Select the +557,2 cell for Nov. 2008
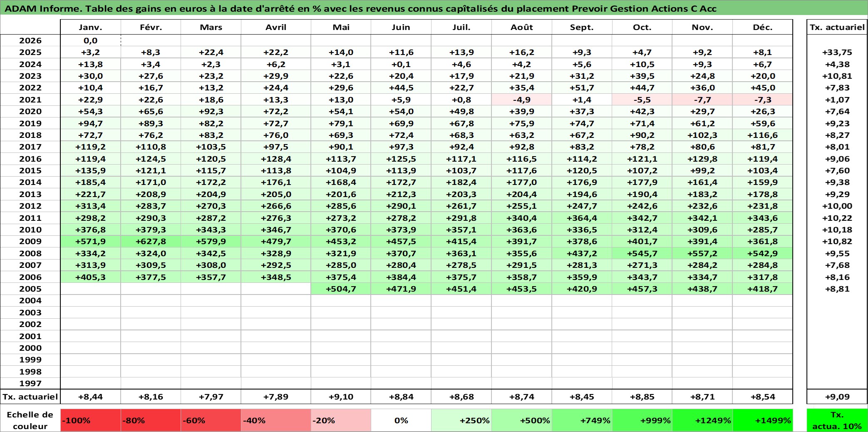Viewport: 868px width, 432px height. coord(702,253)
